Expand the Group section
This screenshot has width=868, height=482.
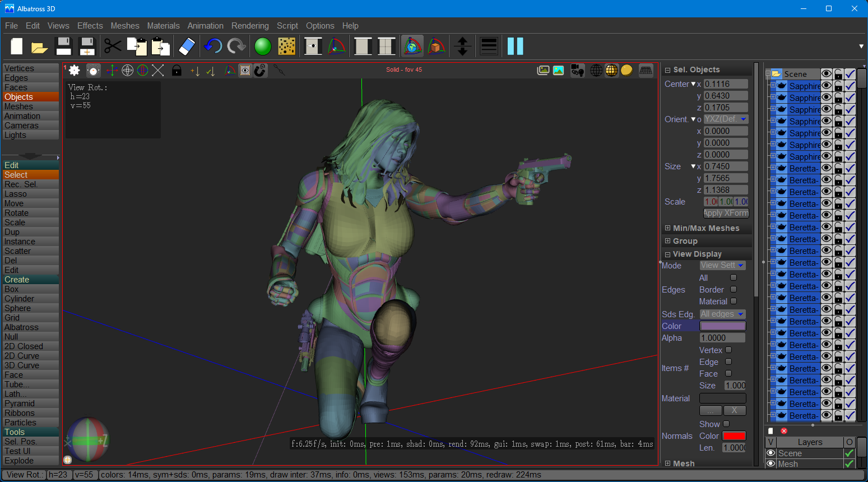point(667,241)
